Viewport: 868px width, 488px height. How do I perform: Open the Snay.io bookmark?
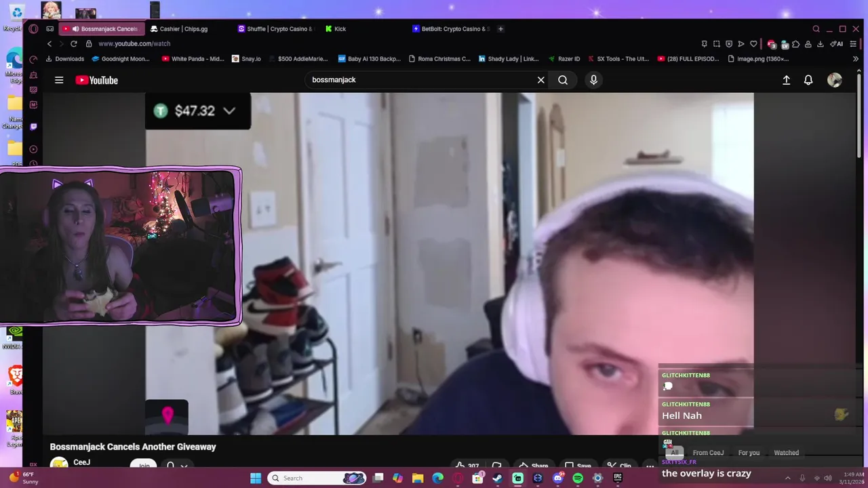[x=247, y=59]
